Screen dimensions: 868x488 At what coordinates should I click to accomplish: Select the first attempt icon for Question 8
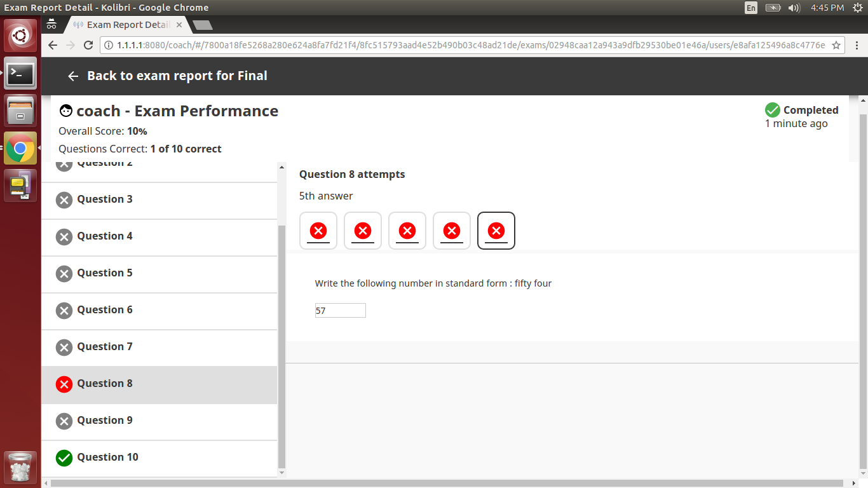(x=318, y=230)
